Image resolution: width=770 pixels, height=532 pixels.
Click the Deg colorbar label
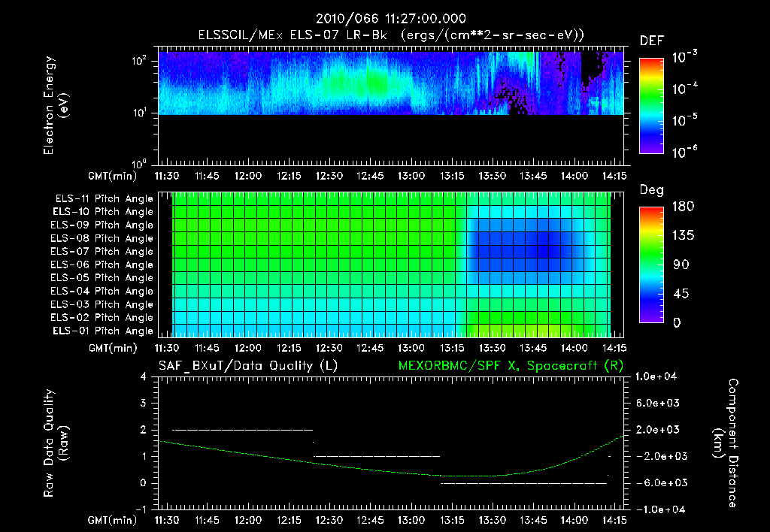[x=652, y=190]
